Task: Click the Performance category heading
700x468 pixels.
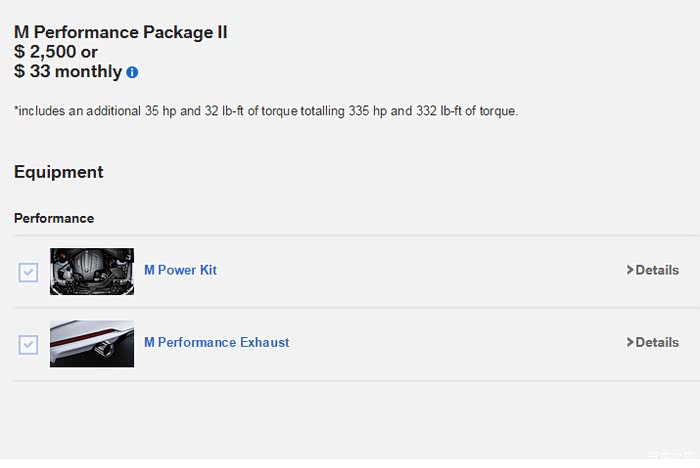Action: point(54,218)
